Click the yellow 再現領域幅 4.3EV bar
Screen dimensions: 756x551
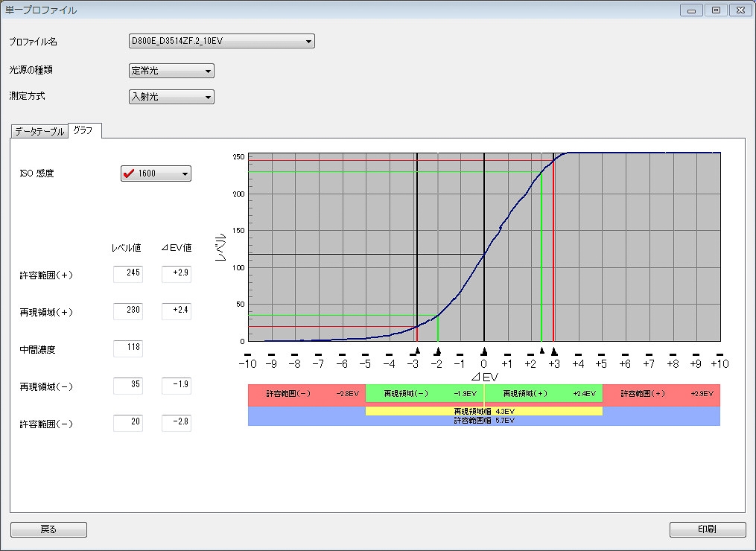pos(484,411)
